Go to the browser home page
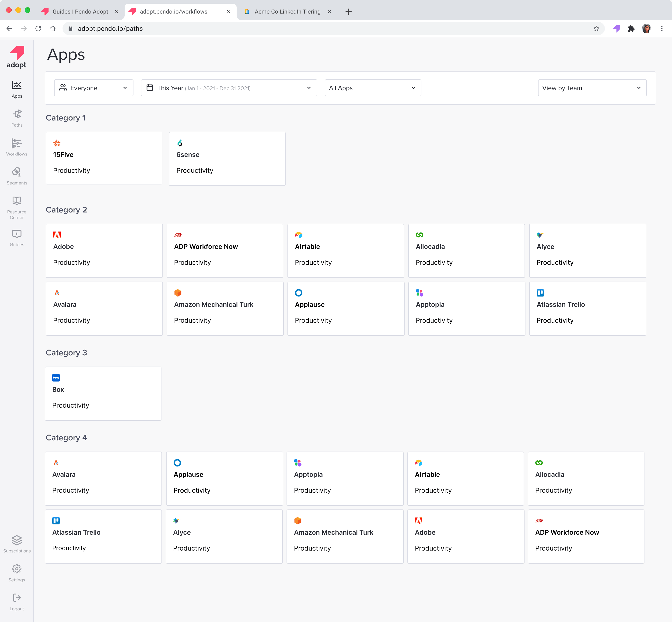The width and height of the screenshot is (672, 622). pyautogui.click(x=53, y=29)
